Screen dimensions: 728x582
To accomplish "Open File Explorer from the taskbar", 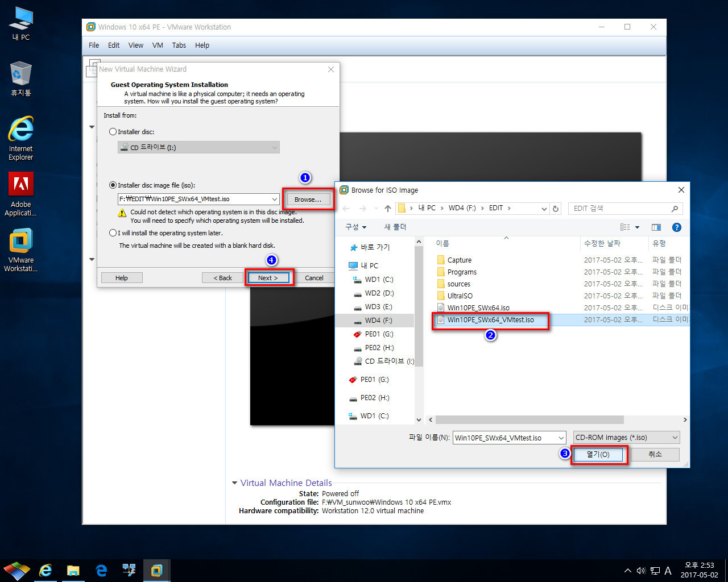I will tap(73, 570).
